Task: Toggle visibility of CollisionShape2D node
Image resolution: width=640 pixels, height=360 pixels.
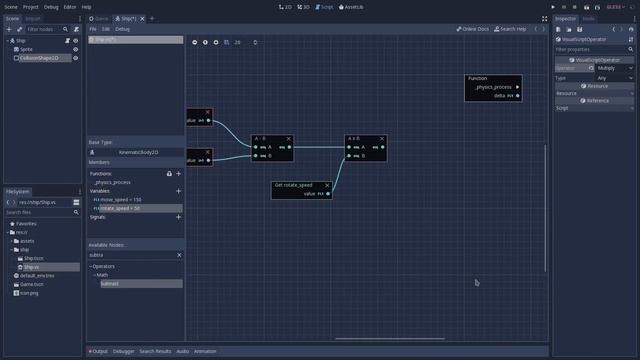Action: 76,58
